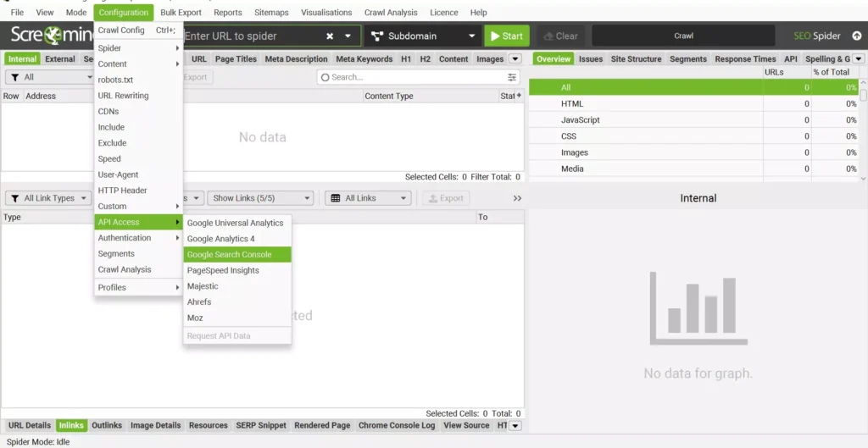The width and height of the screenshot is (868, 448).
Task: Add a column with the plus icon in the table header
Action: tap(519, 96)
